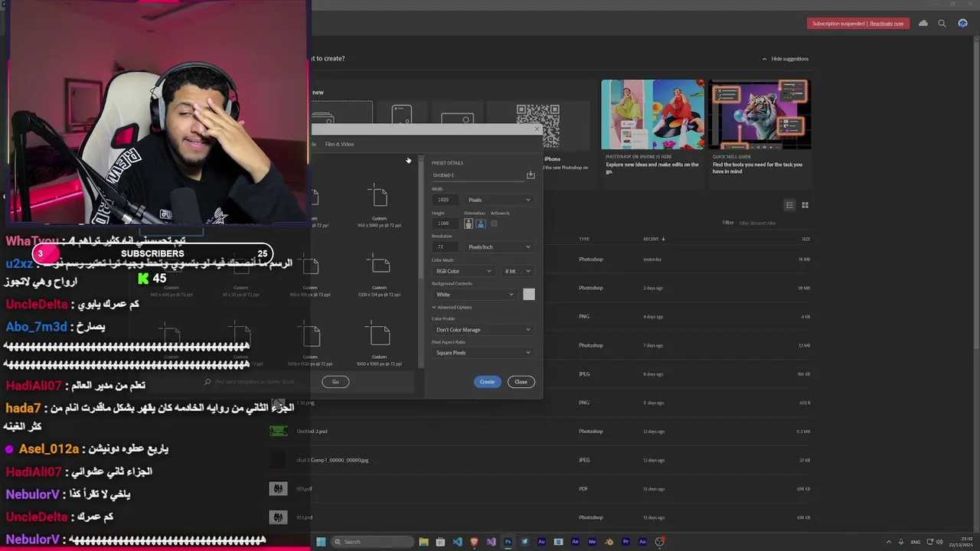Click Reactivate now link

tap(887, 24)
